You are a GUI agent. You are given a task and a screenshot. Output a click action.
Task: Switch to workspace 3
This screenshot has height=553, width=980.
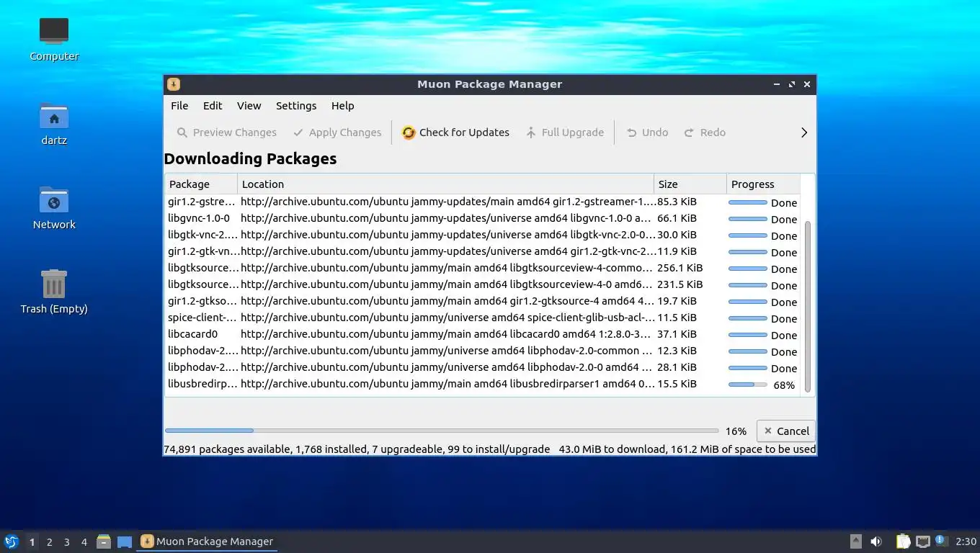[x=66, y=542]
